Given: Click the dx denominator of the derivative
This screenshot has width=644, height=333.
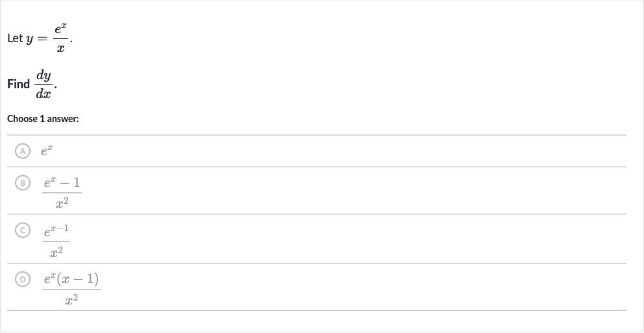Looking at the screenshot, I should point(43,93).
